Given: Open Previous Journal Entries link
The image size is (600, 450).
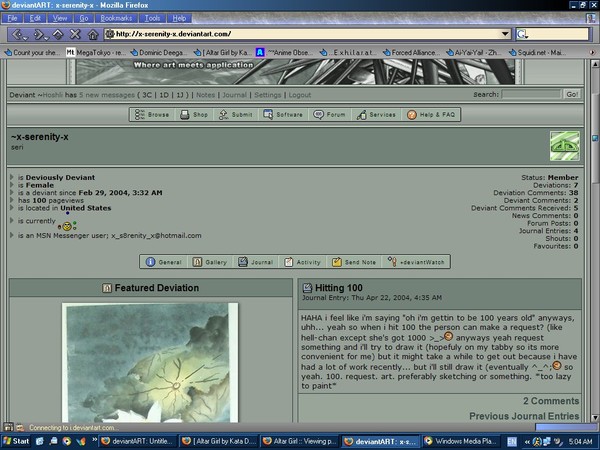Looking at the screenshot, I should (524, 416).
